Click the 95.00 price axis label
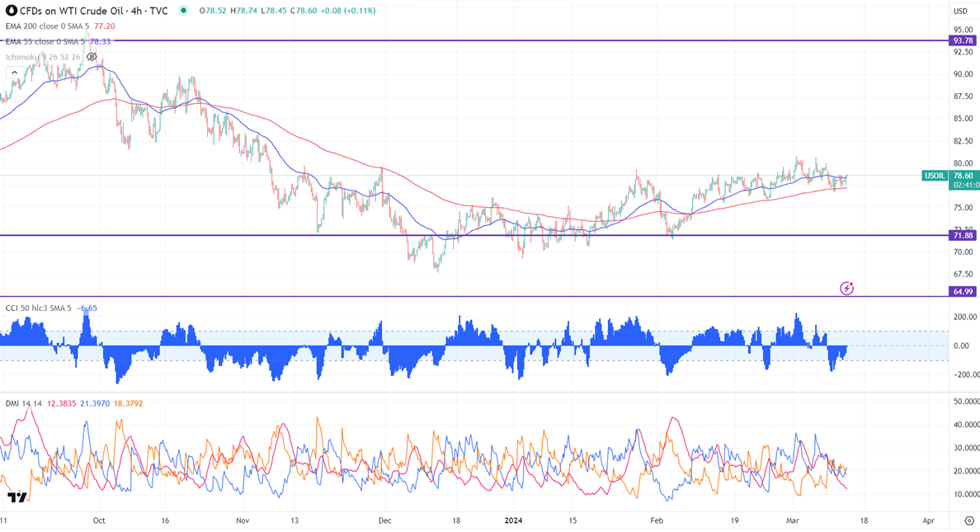980x532 pixels. [963, 30]
